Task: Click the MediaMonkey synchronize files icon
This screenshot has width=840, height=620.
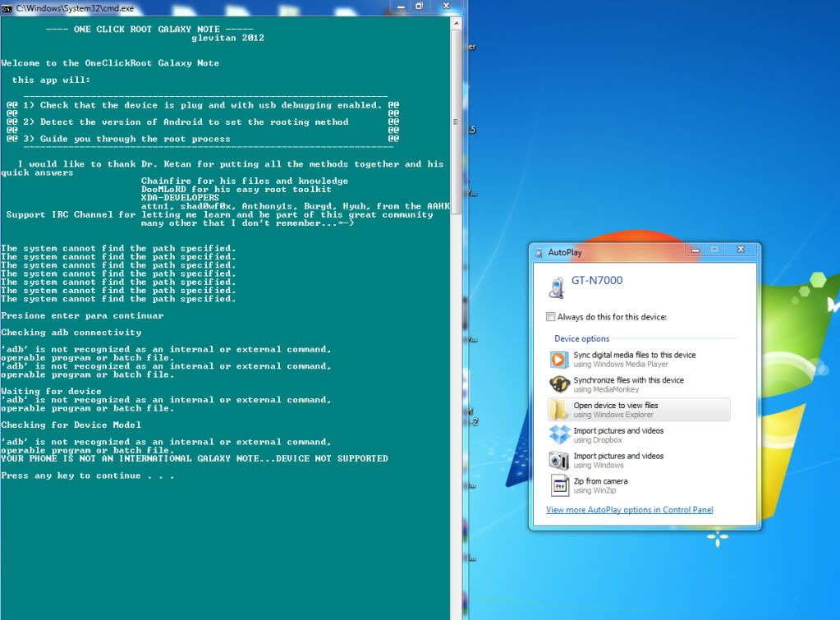Action: click(559, 384)
